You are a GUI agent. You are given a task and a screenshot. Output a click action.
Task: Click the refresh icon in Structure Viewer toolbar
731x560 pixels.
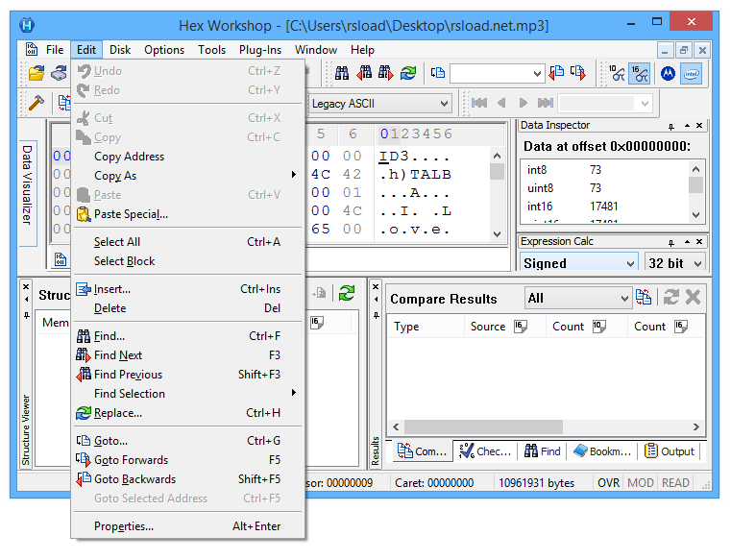(x=347, y=293)
